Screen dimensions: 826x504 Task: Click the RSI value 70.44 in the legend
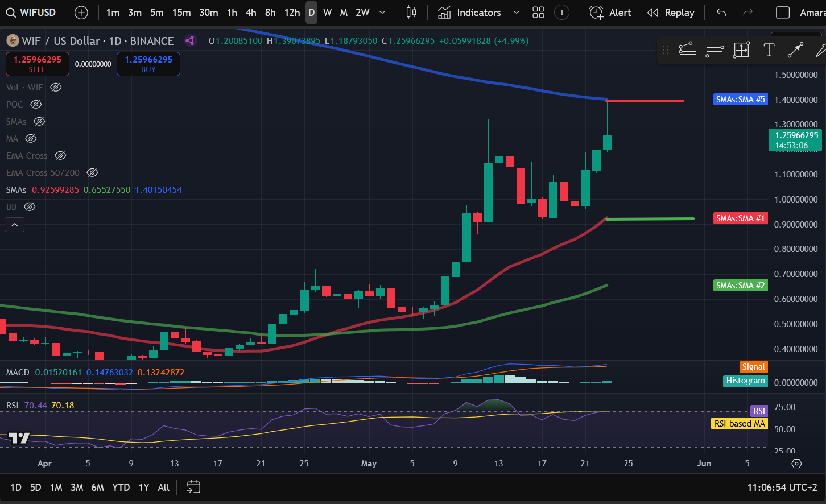coord(36,406)
